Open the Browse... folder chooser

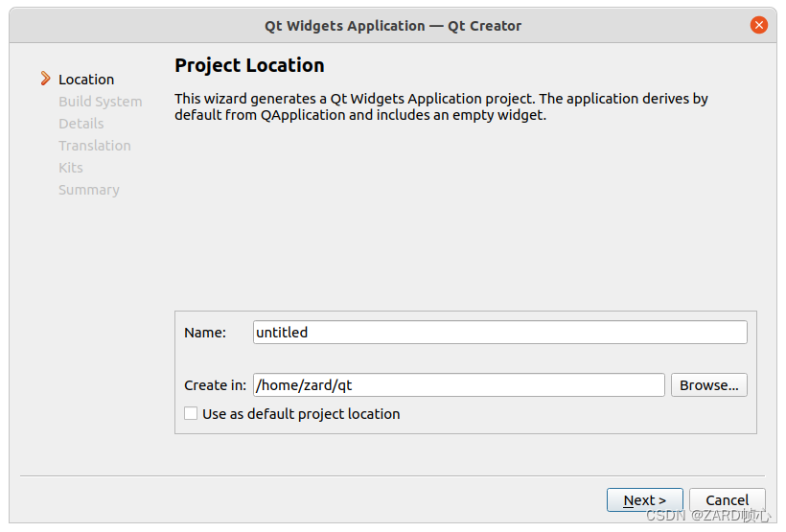click(708, 384)
